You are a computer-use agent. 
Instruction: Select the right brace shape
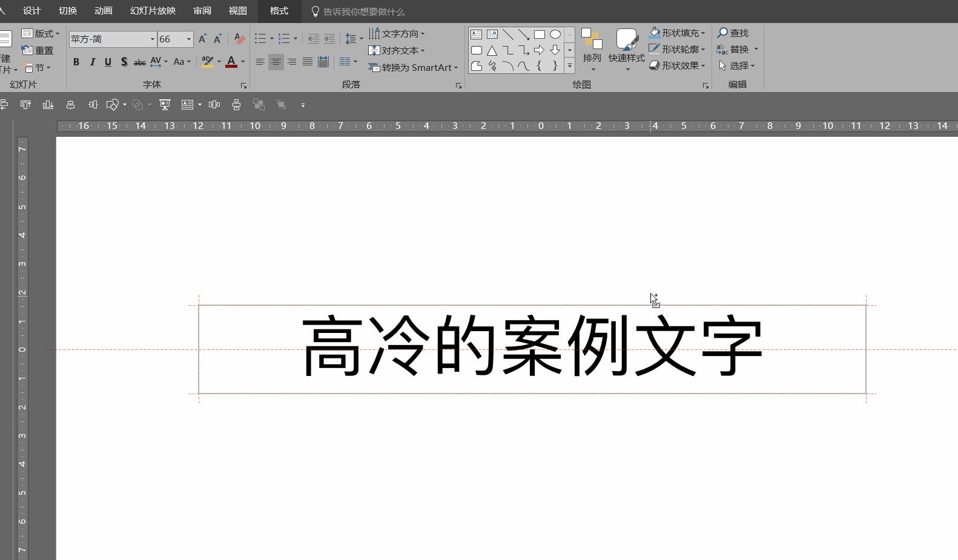pyautogui.click(x=555, y=66)
